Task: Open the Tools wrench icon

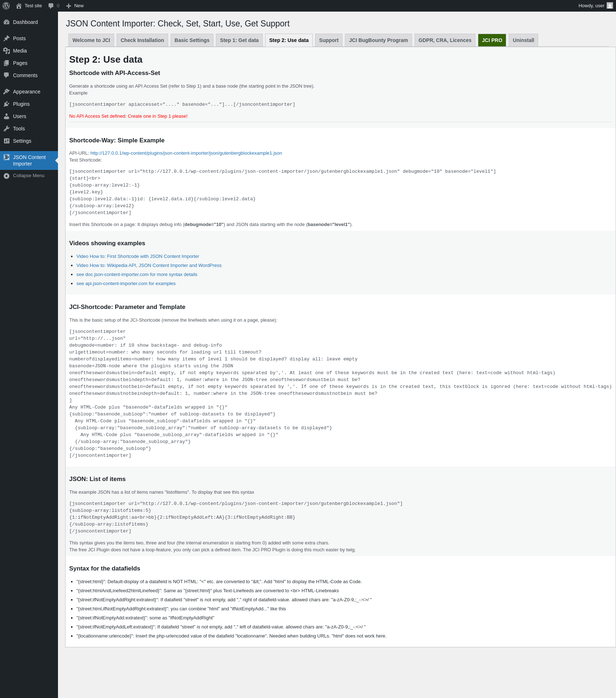Action: 7,129
